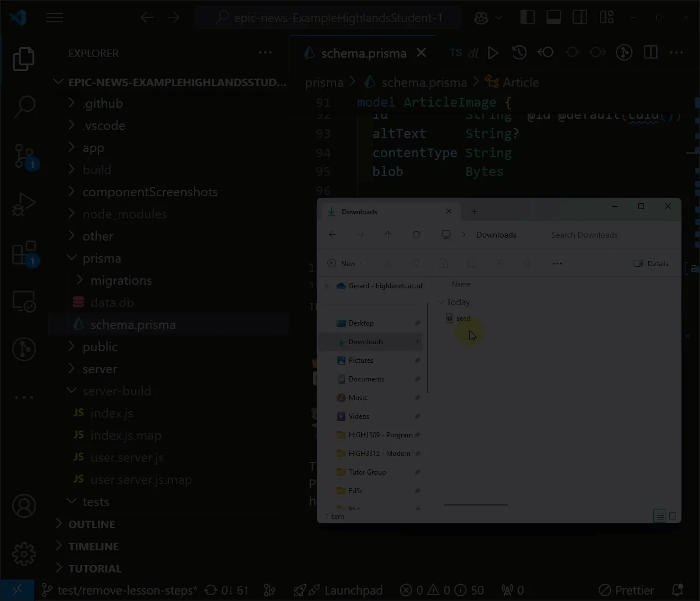This screenshot has width=700, height=601.
Task: Switch Downloads window to details list view
Action: (659, 516)
